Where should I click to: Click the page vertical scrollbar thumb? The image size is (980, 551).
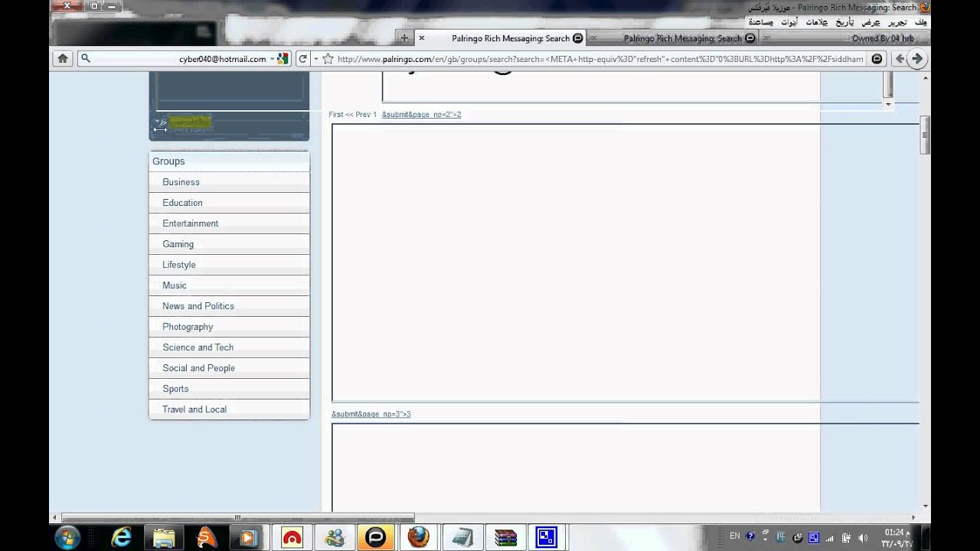(x=925, y=135)
